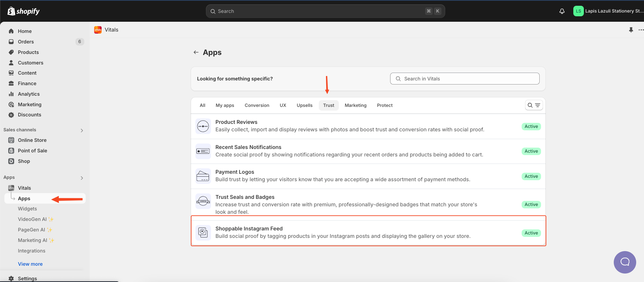Click the Discounts badge icon
This screenshot has width=644, height=282.
[11, 115]
